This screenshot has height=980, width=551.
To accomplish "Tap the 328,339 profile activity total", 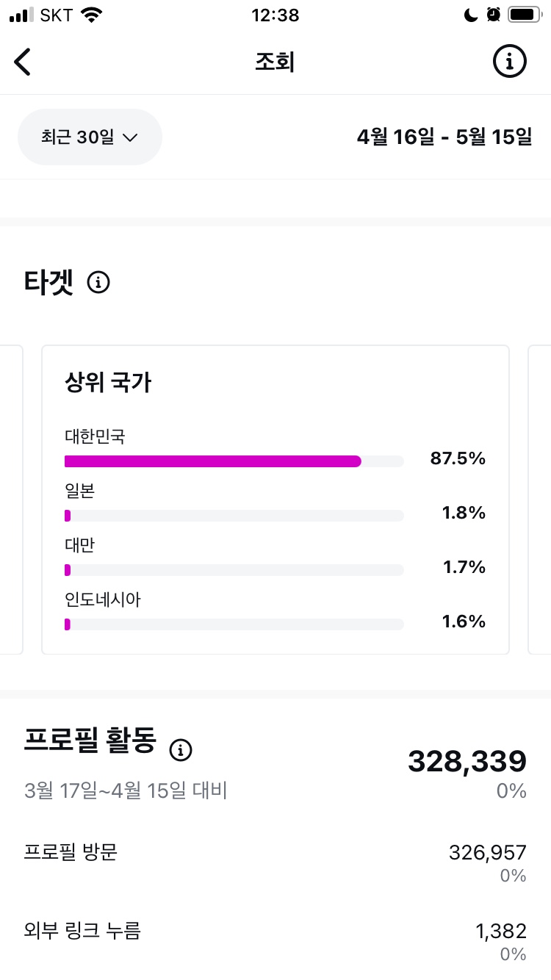I will 467,762.
